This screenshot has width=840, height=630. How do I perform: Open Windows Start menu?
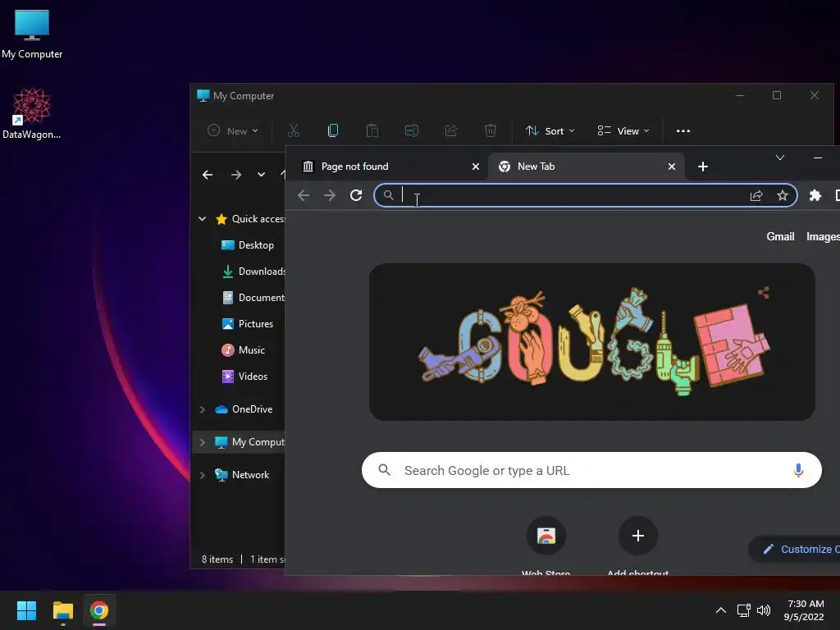26,610
